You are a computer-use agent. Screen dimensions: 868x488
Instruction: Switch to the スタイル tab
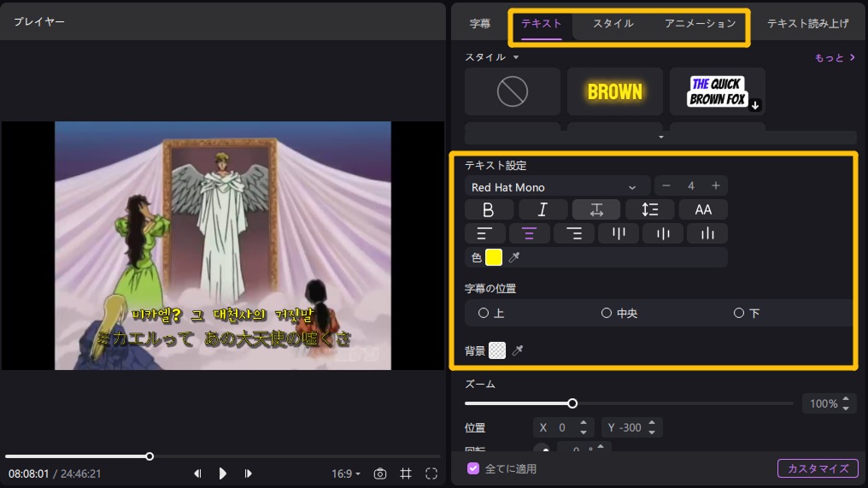(x=613, y=23)
